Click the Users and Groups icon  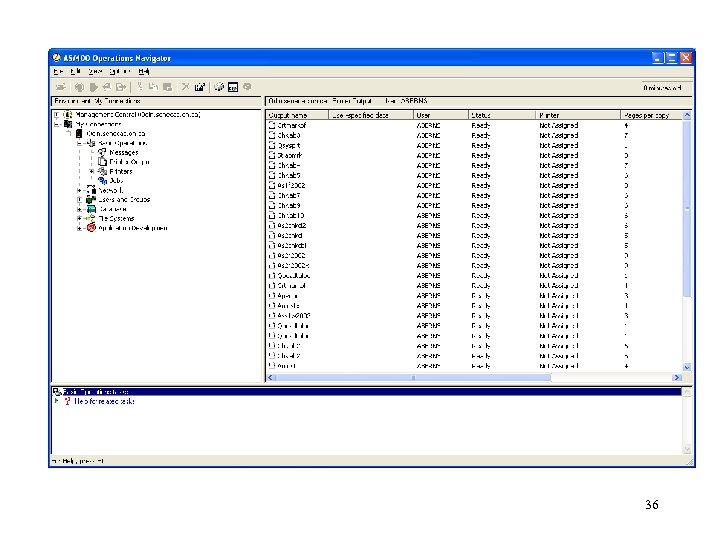tap(91, 199)
